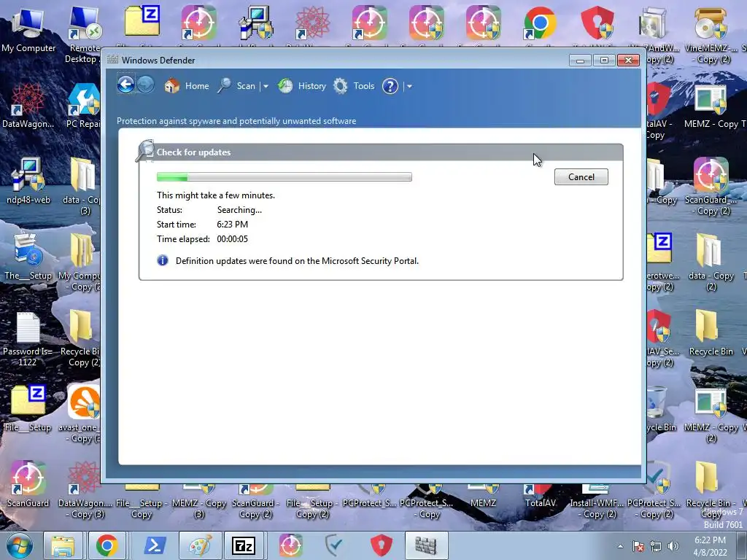The image size is (747, 560).
Task: Cancel the update check
Action: 581,176
